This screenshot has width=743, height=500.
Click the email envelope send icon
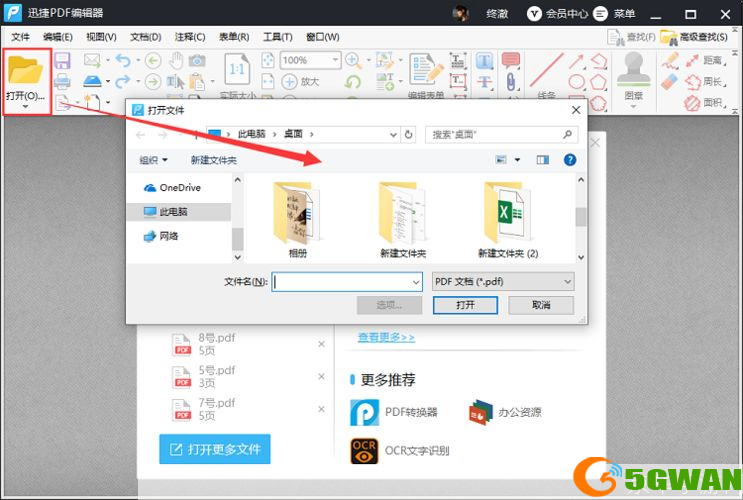click(92, 60)
